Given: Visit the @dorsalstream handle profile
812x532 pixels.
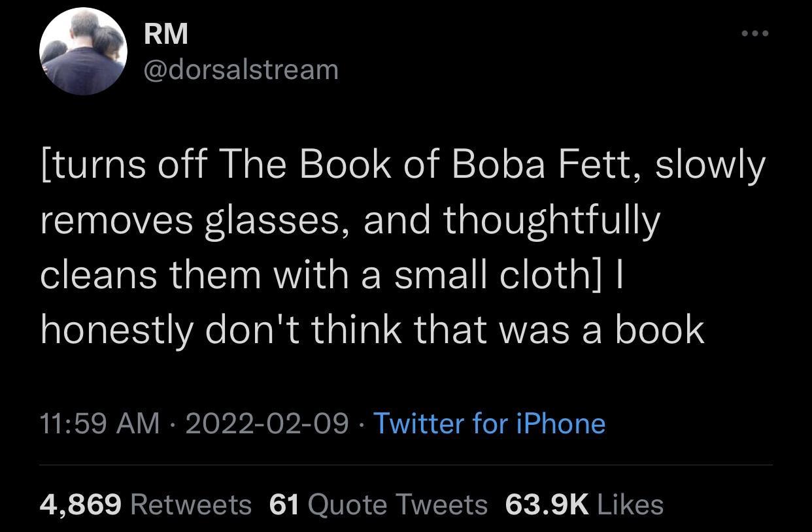Looking at the screenshot, I should 241,69.
